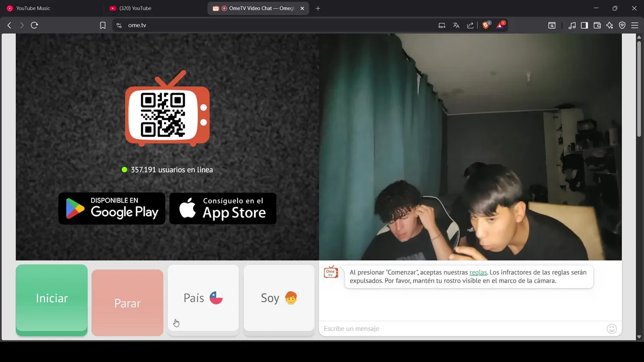Share this page via share icon

pos(470,25)
